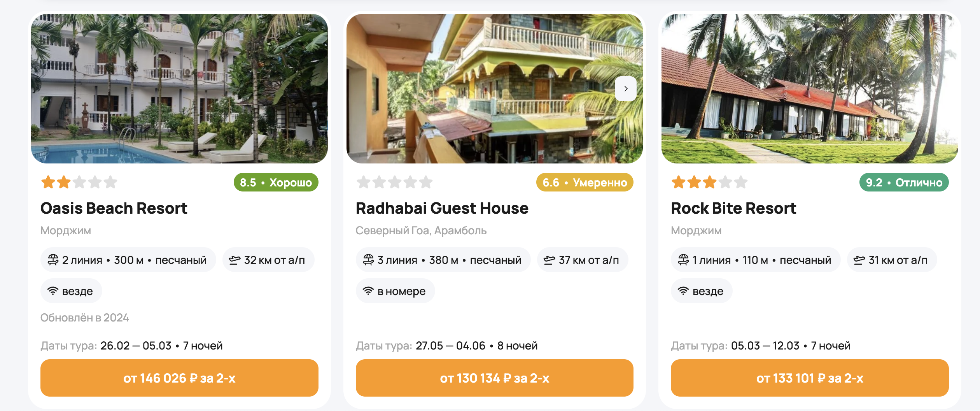
Task: Book Oasis Beach Resort from 146 026 ₽
Action: pyautogui.click(x=179, y=378)
